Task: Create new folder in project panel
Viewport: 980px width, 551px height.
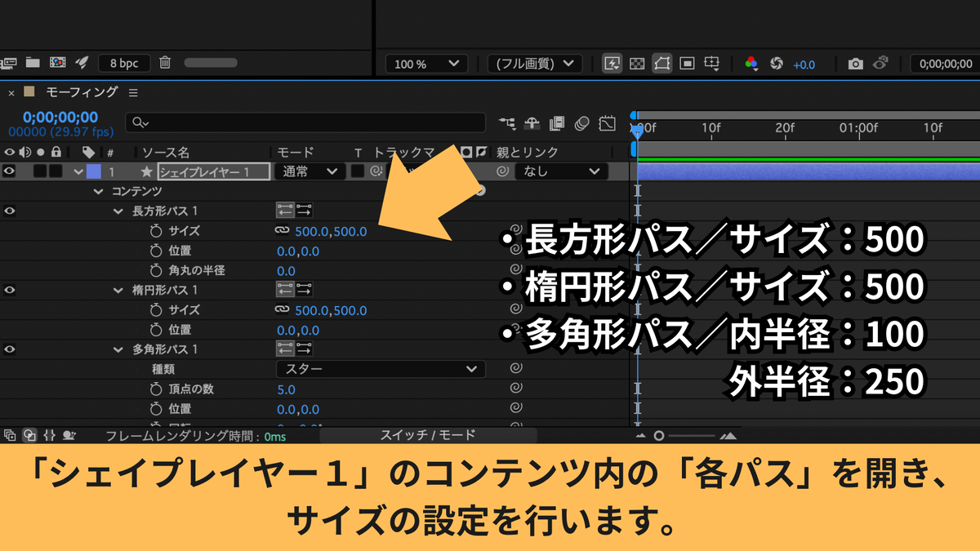Action: coord(33,62)
